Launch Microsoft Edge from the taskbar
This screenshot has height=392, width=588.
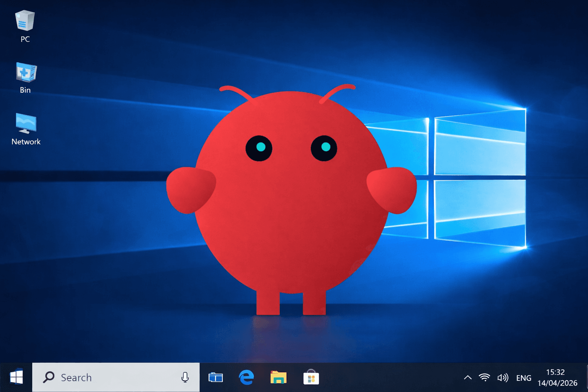(x=247, y=377)
